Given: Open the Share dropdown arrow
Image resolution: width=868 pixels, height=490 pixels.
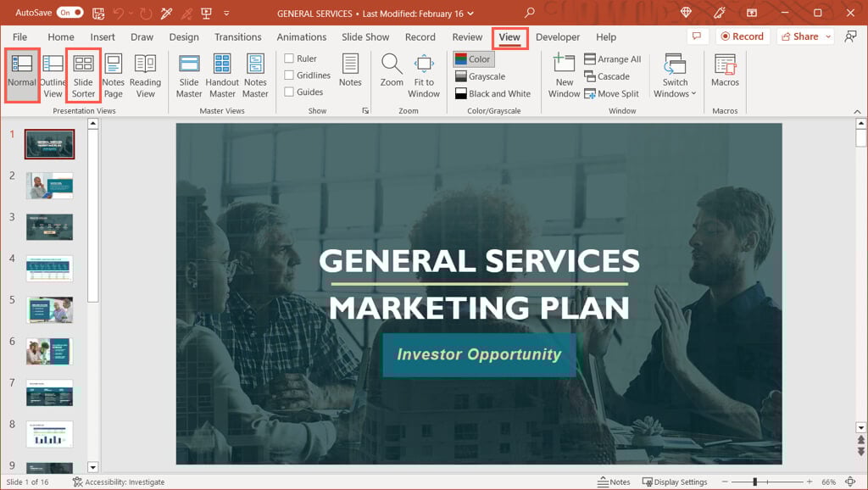Looking at the screenshot, I should pos(828,36).
